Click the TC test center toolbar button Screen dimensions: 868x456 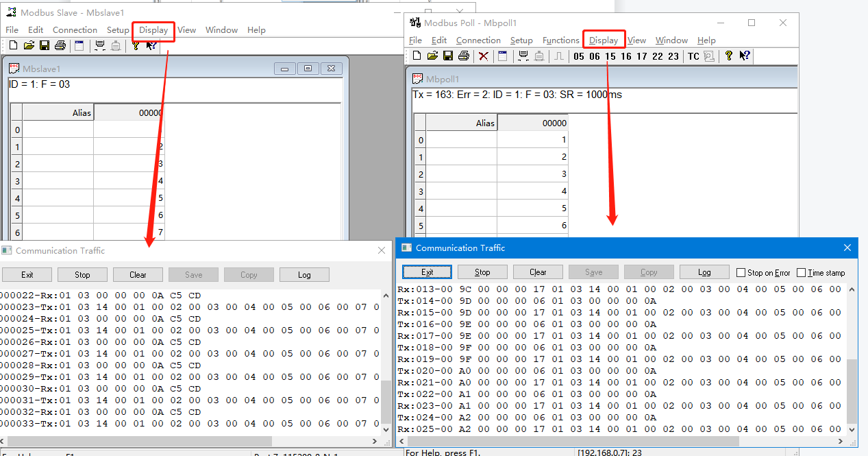pyautogui.click(x=694, y=56)
